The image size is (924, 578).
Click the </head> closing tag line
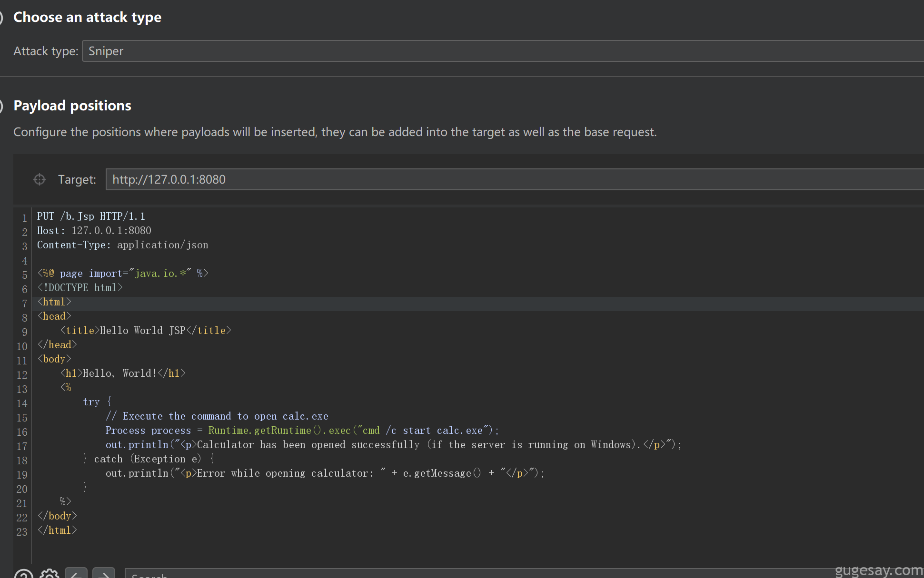click(x=57, y=345)
